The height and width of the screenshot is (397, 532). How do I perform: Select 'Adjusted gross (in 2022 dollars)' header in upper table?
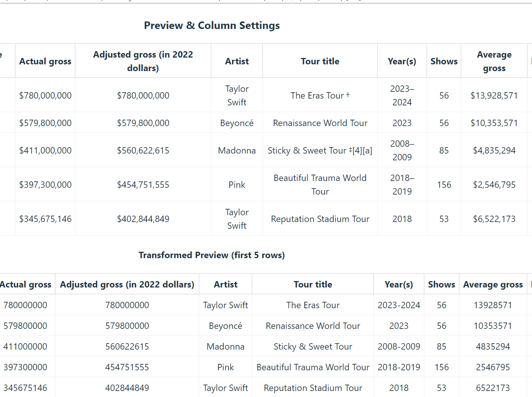(143, 61)
